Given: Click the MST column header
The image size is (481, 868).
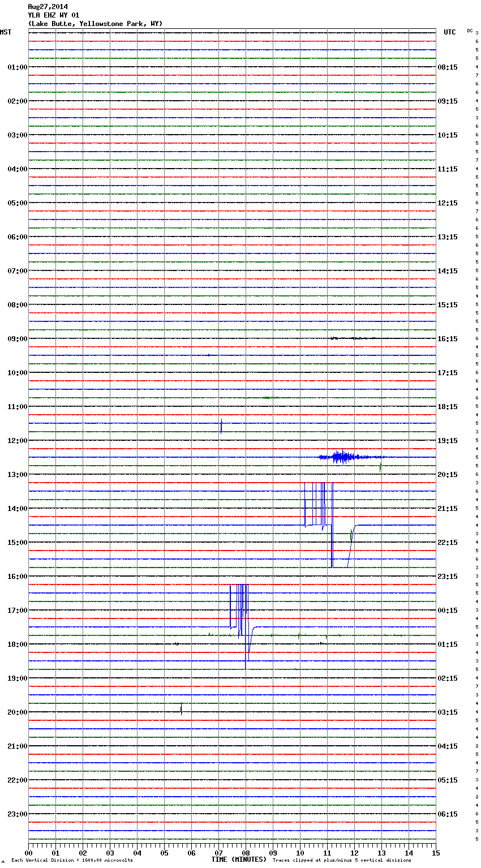Looking at the screenshot, I should click(x=6, y=32).
